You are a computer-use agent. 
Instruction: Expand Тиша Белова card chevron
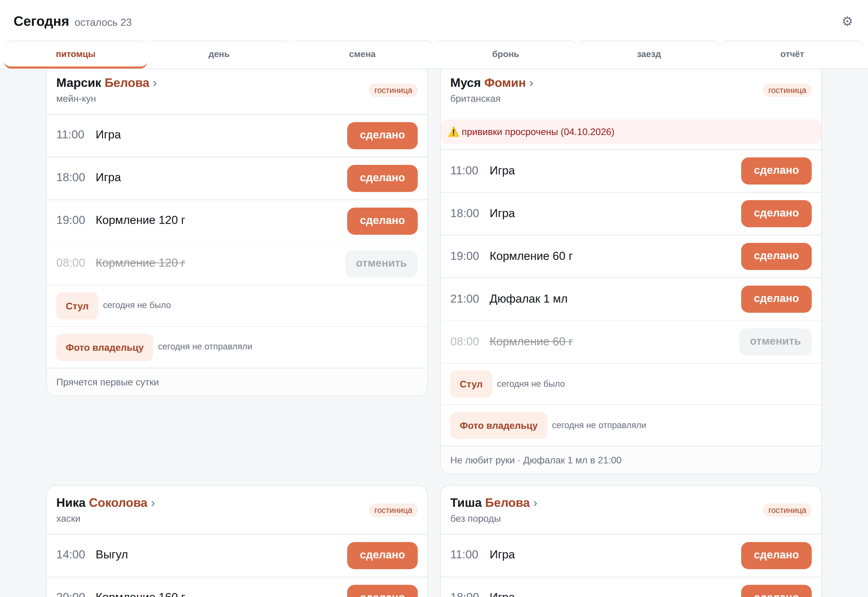[x=535, y=503]
